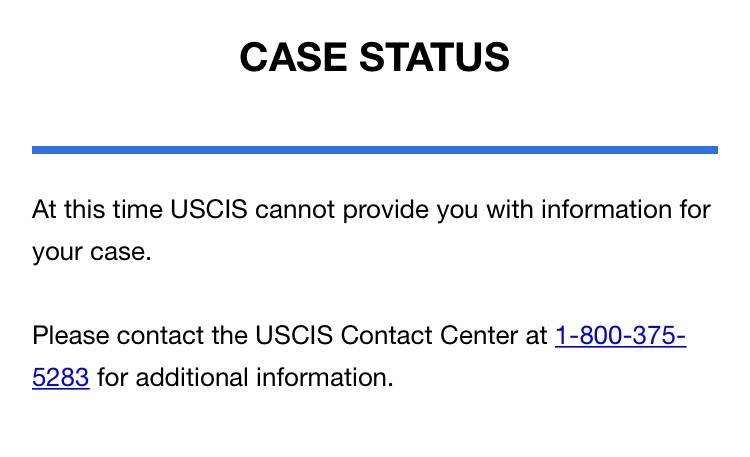Click the blue horizontal divider line
This screenshot has height=457, width=750.
pos(375,150)
